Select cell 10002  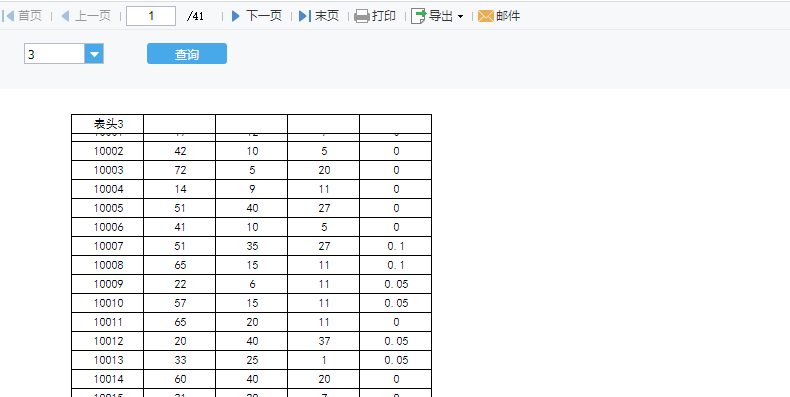tap(108, 151)
